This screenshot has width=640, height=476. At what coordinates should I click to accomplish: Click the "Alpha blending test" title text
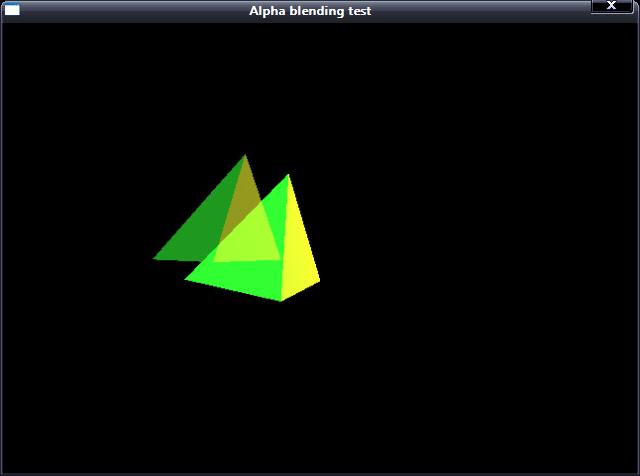pyautogui.click(x=310, y=11)
